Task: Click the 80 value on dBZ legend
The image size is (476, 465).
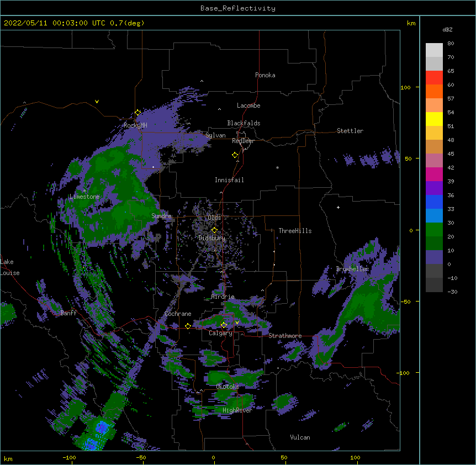Action: [x=451, y=44]
